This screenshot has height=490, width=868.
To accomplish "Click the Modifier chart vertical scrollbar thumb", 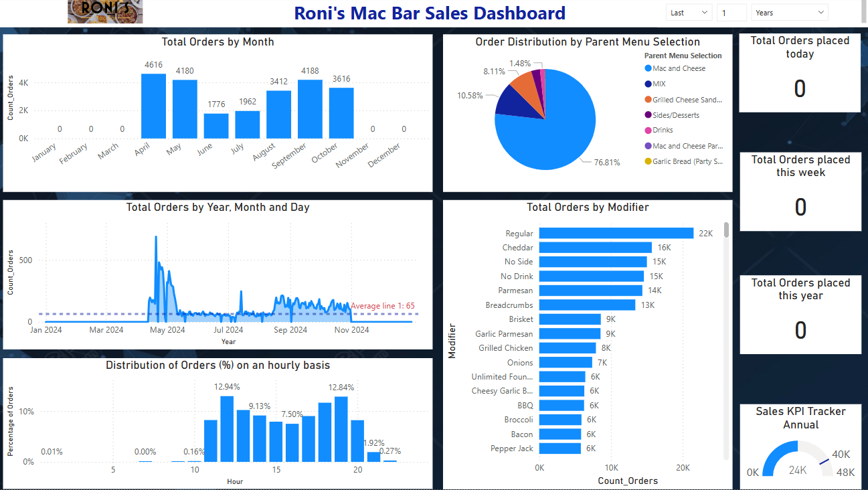I will click(727, 230).
